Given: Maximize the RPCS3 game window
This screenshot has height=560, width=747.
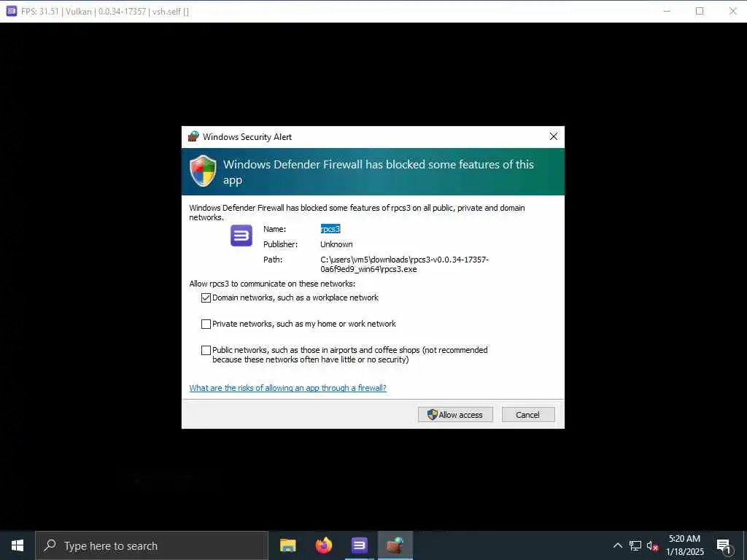Looking at the screenshot, I should [700, 11].
